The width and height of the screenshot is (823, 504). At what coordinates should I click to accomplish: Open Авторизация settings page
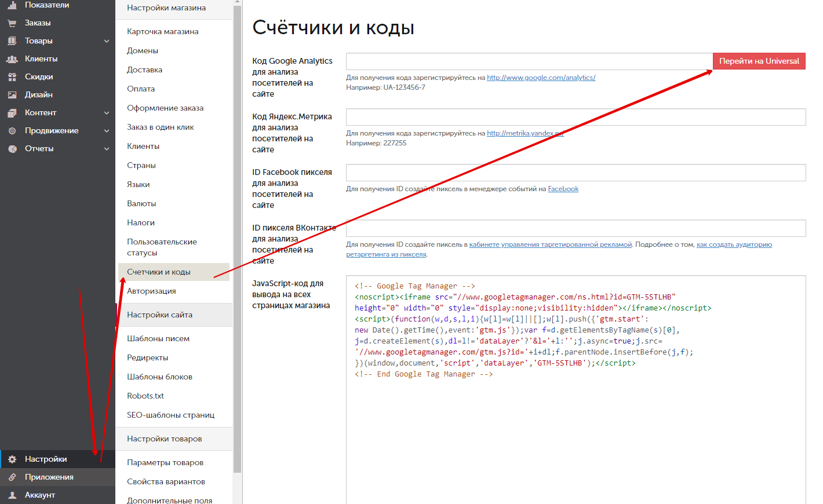pyautogui.click(x=151, y=291)
